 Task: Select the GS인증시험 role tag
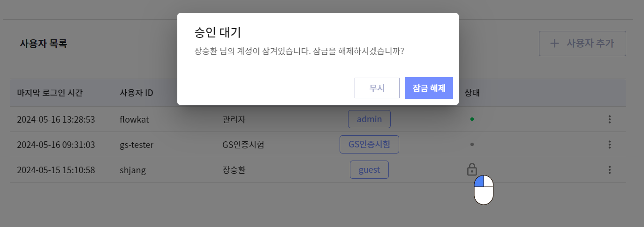pos(369,145)
